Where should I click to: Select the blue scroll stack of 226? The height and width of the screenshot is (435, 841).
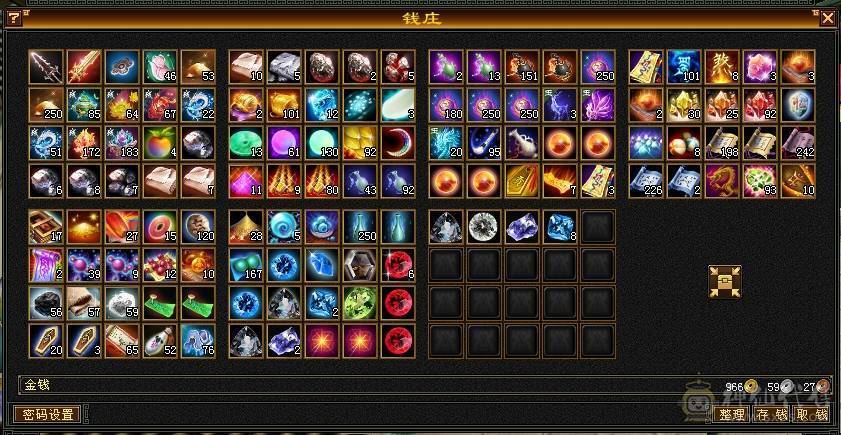pyautogui.click(x=646, y=181)
